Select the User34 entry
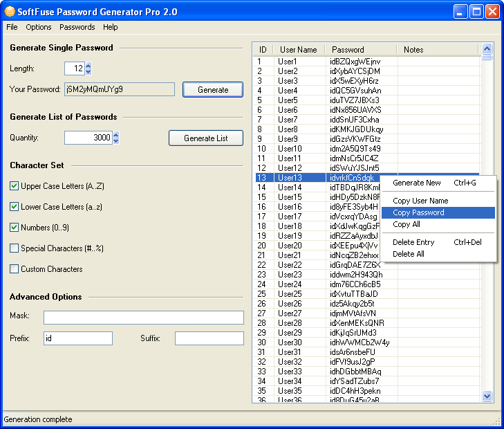504x429 pixels. pos(366,381)
